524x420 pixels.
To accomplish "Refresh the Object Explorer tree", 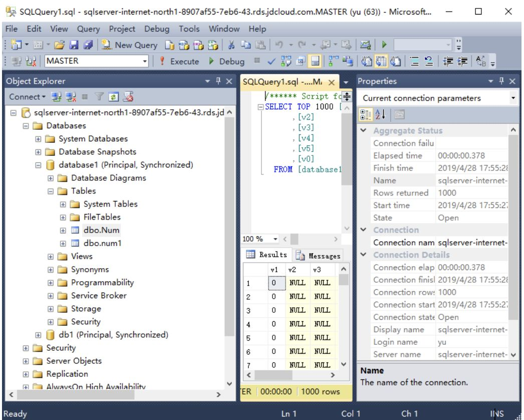I will tap(113, 97).
